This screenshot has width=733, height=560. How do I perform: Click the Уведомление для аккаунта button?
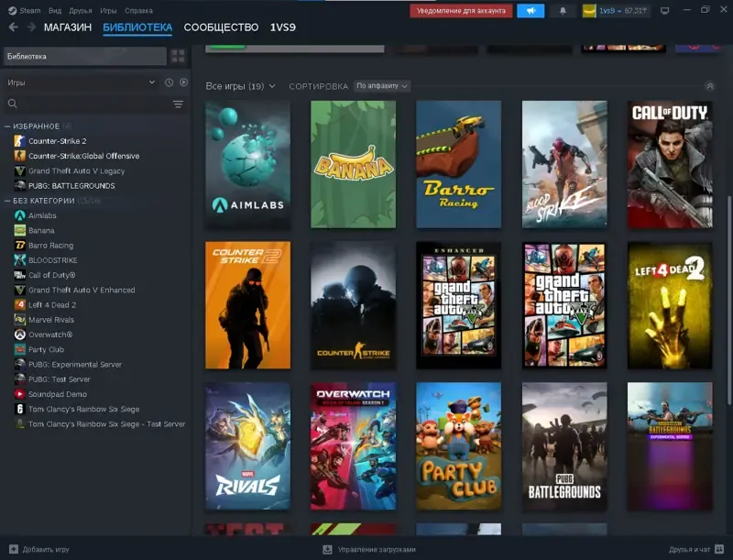(461, 10)
